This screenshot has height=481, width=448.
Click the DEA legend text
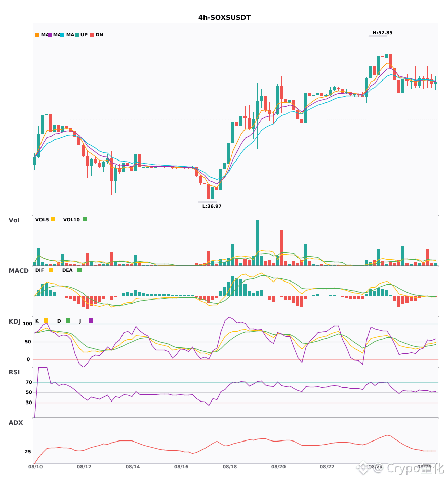(67, 270)
